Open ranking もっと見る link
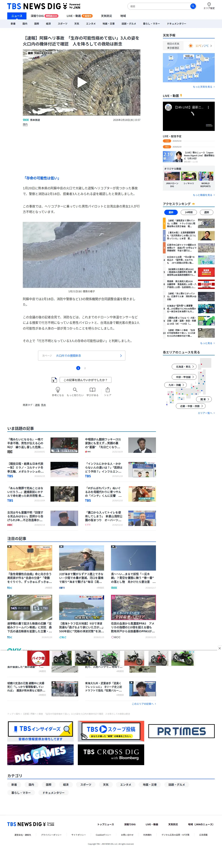222x868 pixels. (207, 343)
